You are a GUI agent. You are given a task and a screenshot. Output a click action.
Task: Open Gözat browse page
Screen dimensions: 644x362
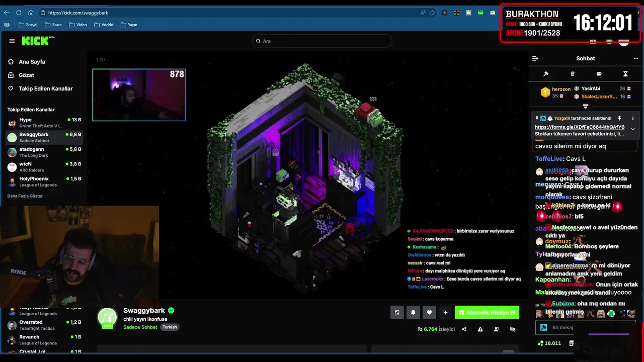pos(26,75)
